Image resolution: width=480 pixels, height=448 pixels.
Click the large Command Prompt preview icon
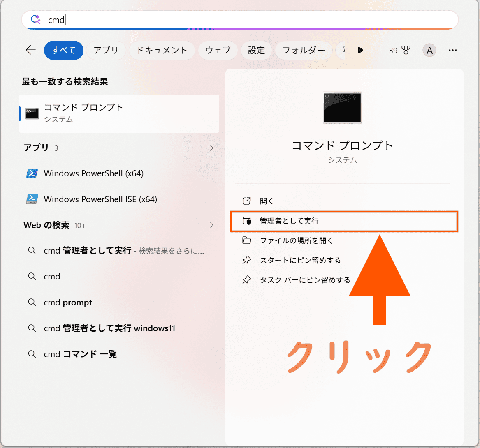[342, 108]
